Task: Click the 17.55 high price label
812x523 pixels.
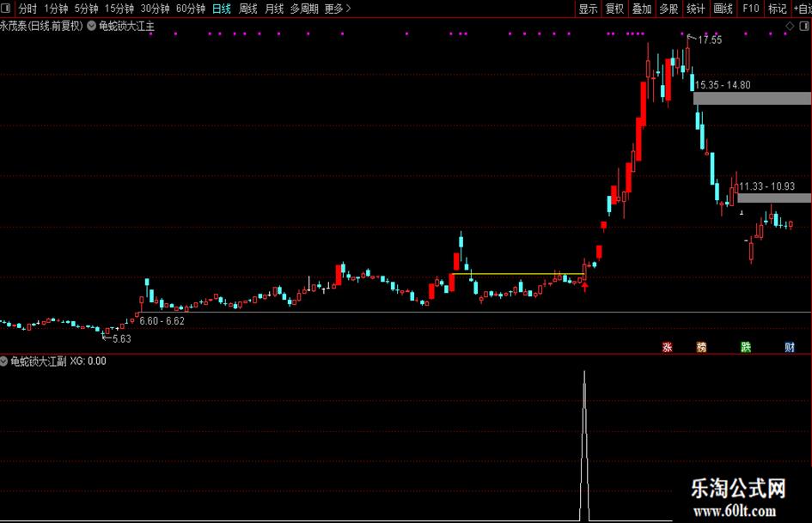Action: [710, 40]
